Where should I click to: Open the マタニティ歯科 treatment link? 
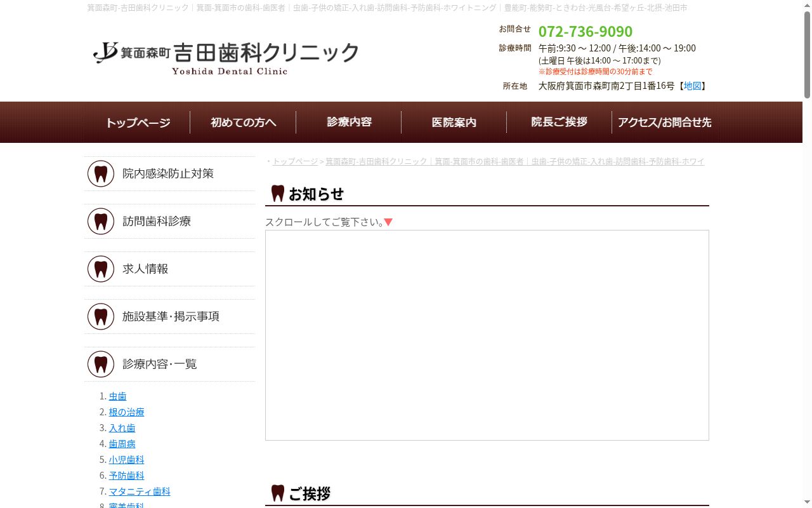(x=140, y=491)
